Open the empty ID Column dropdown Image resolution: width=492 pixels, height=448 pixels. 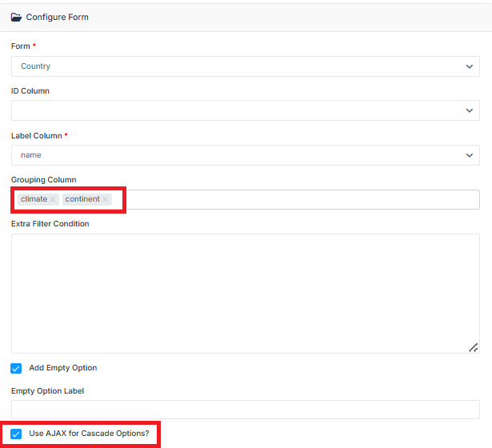click(x=246, y=110)
